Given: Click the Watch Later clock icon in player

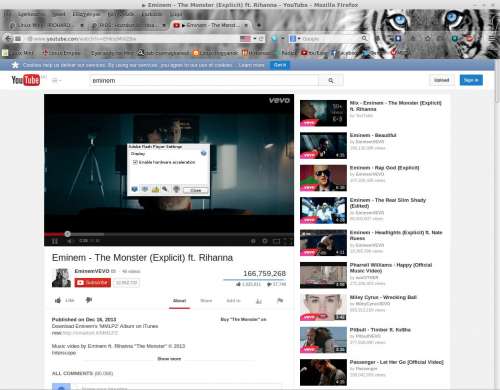Looking at the screenshot, I should coord(253,241).
